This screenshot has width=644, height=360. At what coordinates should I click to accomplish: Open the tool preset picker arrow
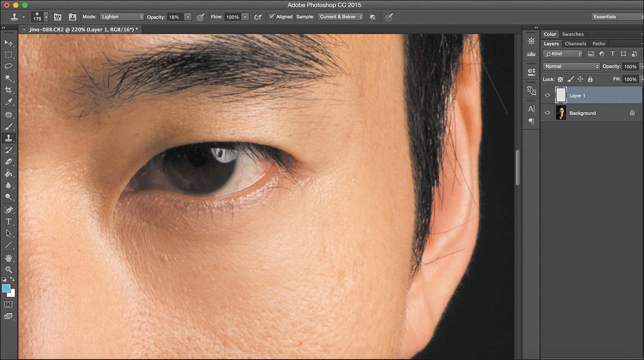[24, 17]
